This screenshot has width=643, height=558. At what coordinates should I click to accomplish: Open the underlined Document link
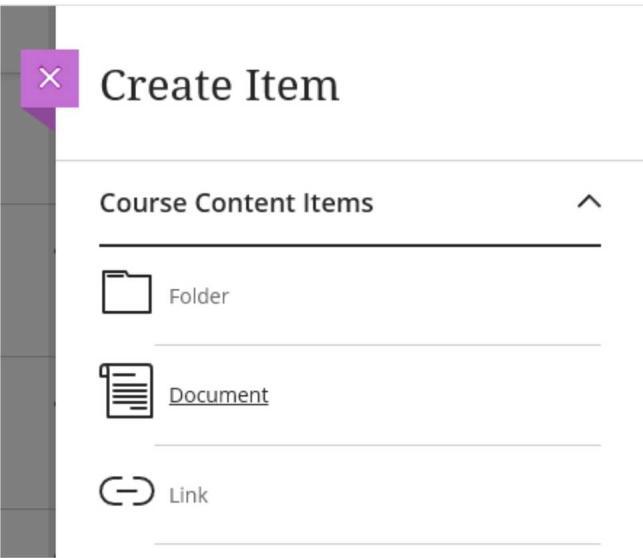click(218, 395)
